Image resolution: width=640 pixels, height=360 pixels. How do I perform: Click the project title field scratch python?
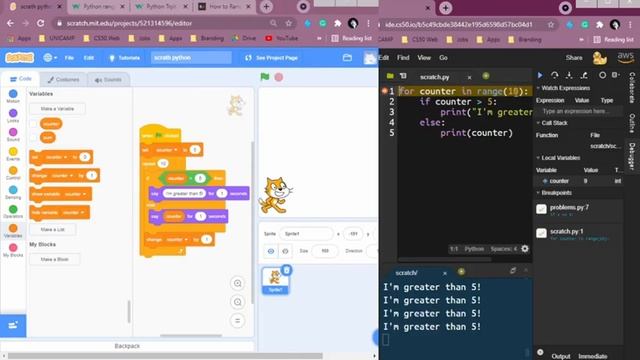tap(191, 58)
